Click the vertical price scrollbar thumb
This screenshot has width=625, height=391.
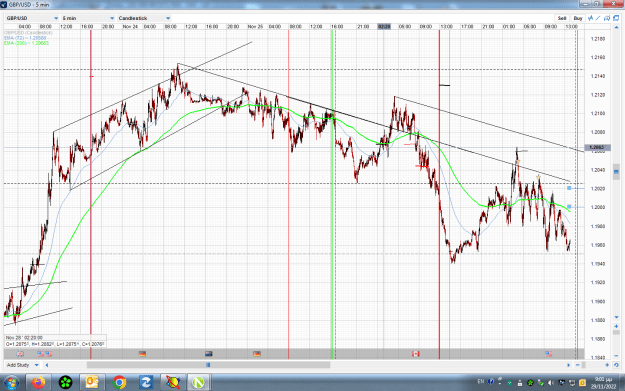tap(616, 171)
